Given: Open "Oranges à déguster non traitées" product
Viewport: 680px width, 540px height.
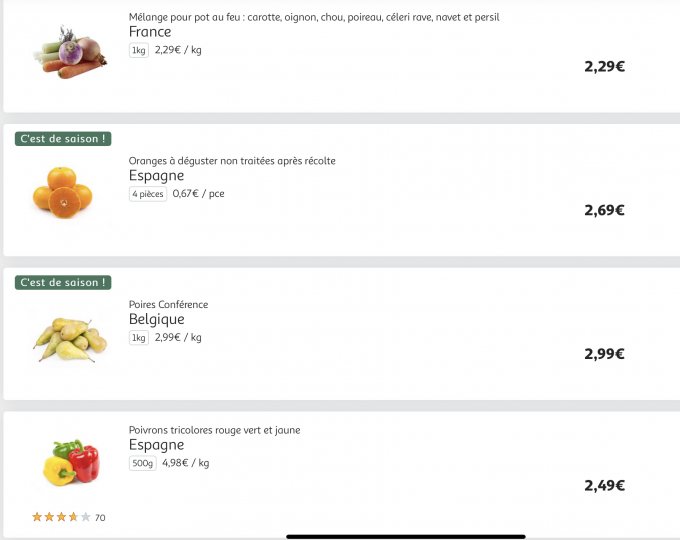Looking at the screenshot, I should pos(232,161).
